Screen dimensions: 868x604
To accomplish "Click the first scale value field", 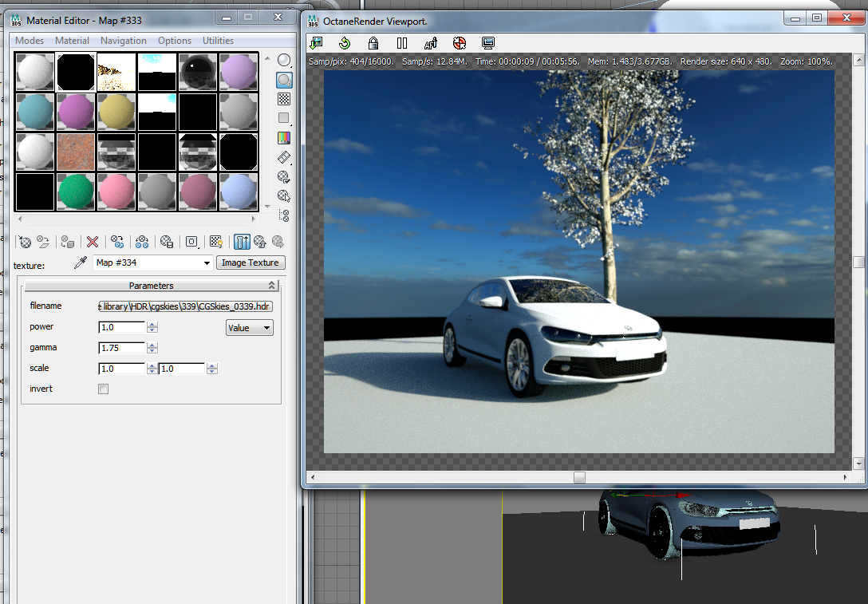I will pos(122,368).
